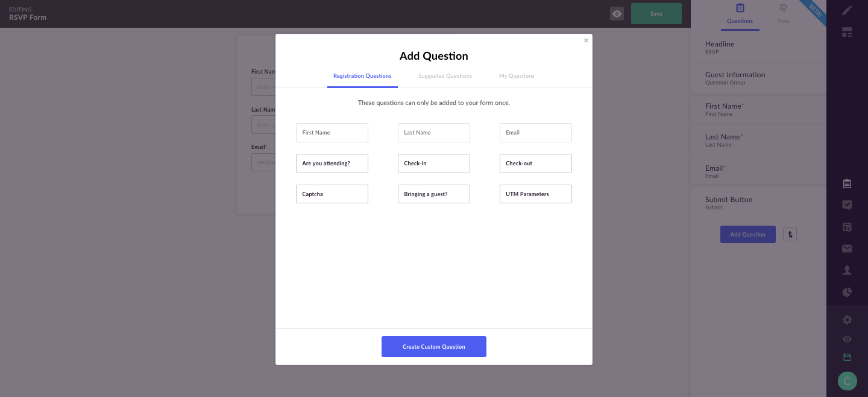Open the pie chart analytics icon
The image size is (868, 397).
pos(847,293)
